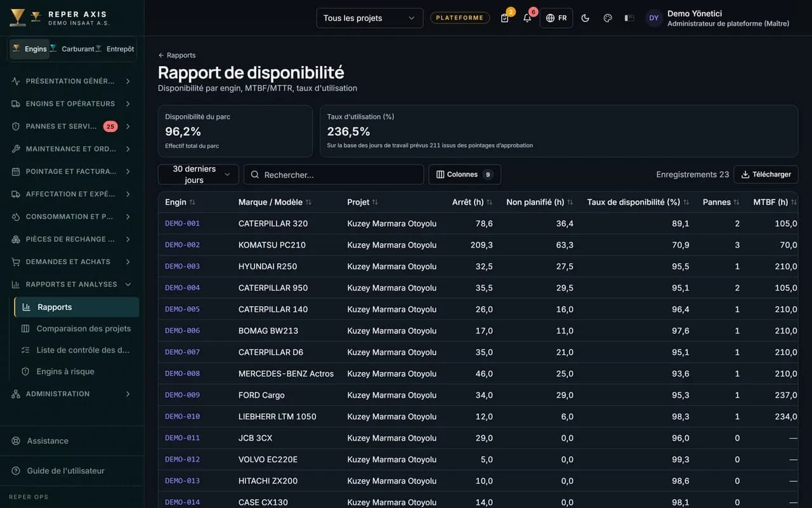
Task: Open the Colonnes column chooser
Action: point(464,175)
